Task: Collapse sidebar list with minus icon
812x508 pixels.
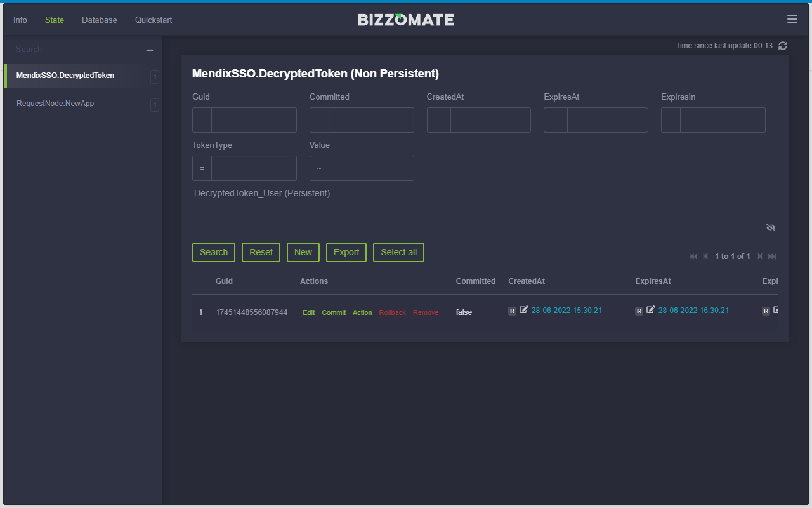Action: (150, 50)
